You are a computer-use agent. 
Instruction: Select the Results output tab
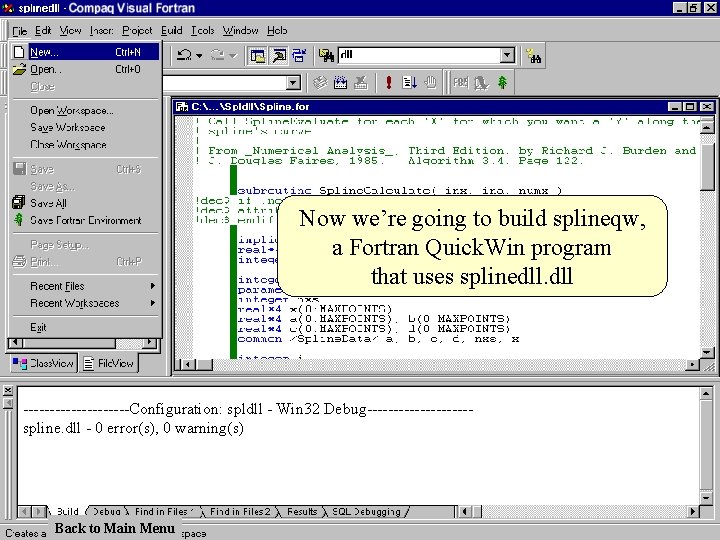click(302, 512)
